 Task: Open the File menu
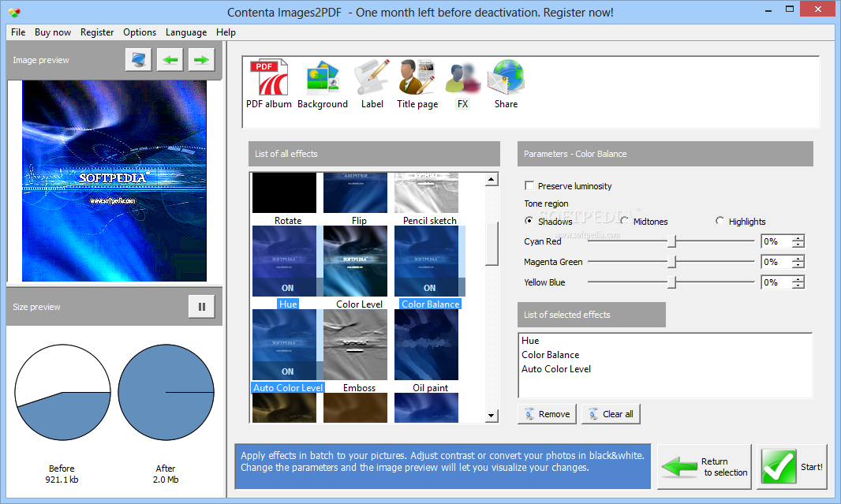[x=18, y=32]
